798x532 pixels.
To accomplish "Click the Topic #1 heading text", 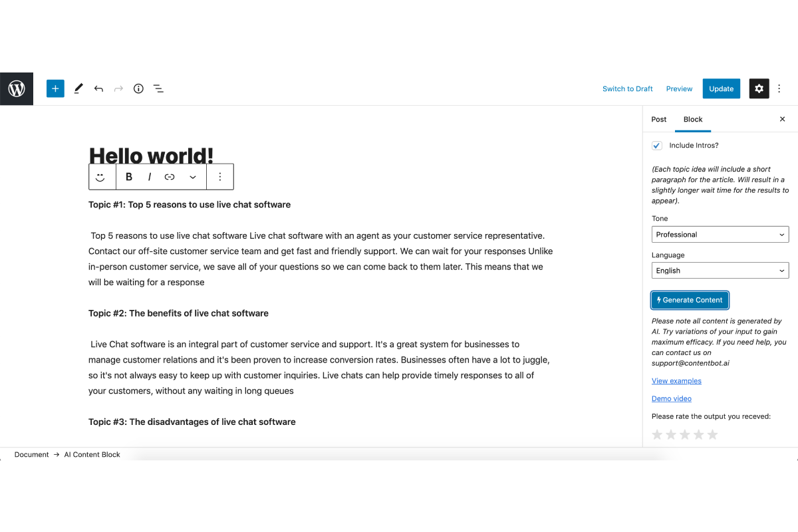I will click(x=190, y=204).
